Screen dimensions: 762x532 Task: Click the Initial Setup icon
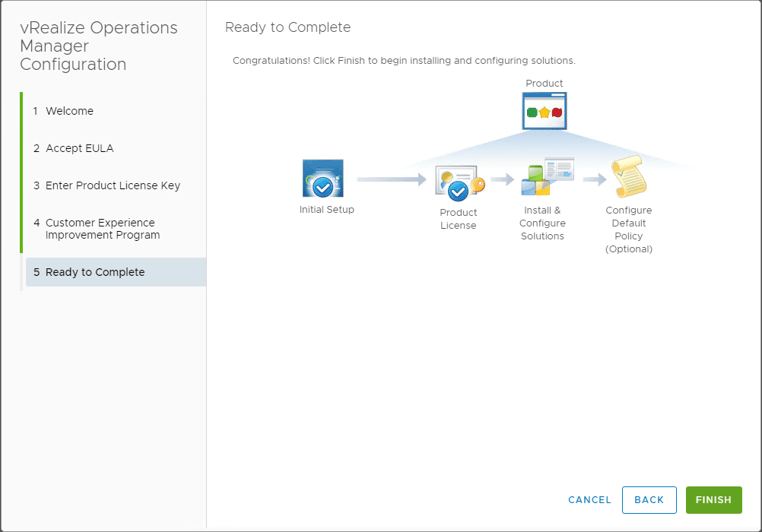[323, 179]
